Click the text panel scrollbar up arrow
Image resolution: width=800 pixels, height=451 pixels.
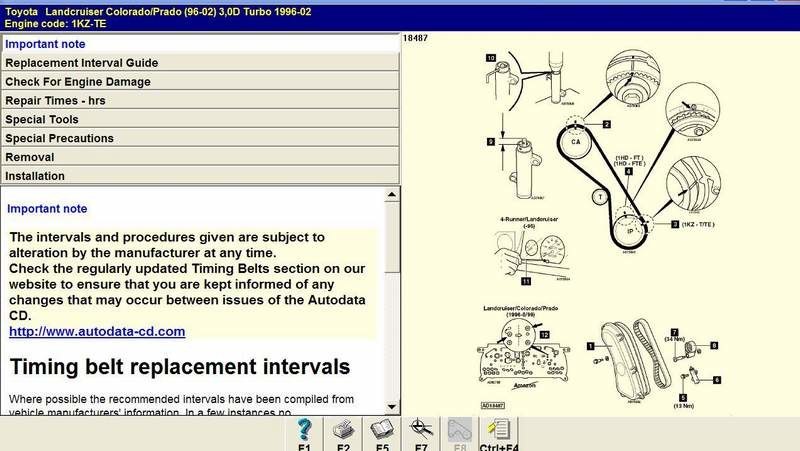point(392,194)
